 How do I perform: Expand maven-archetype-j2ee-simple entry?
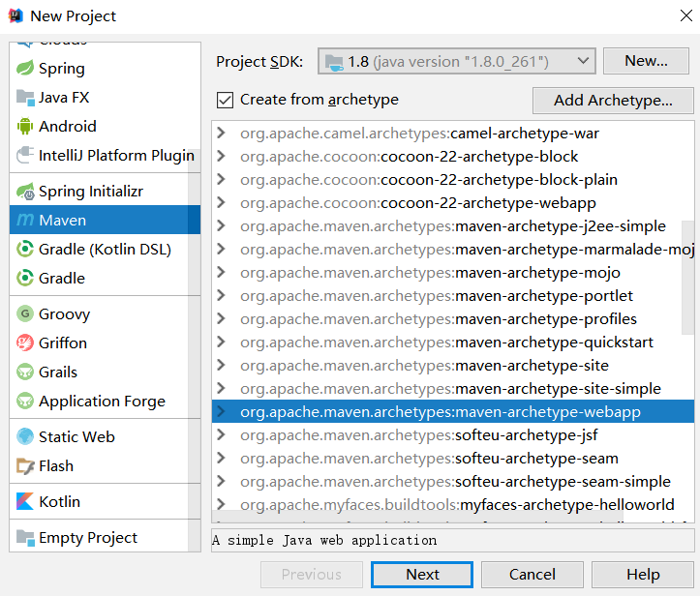coord(221,225)
